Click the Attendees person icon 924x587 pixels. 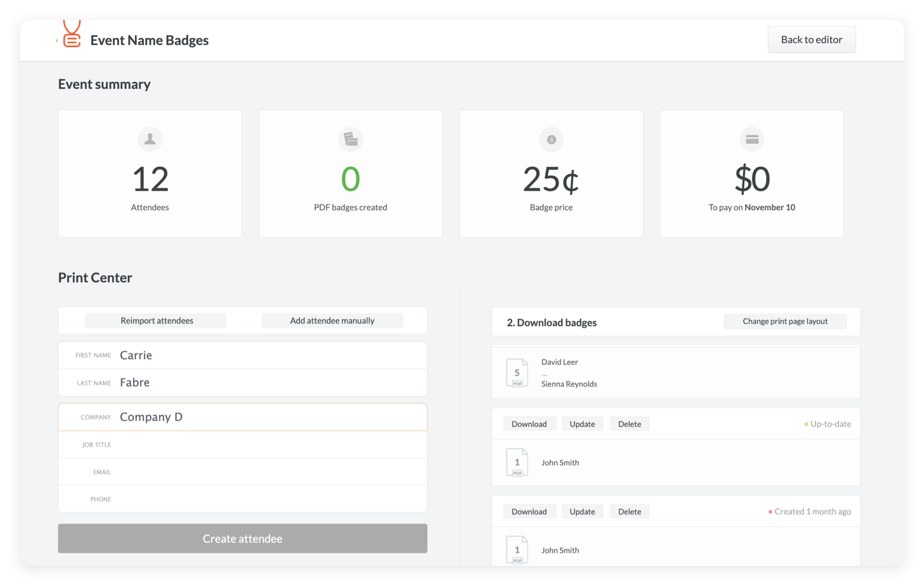[150, 139]
